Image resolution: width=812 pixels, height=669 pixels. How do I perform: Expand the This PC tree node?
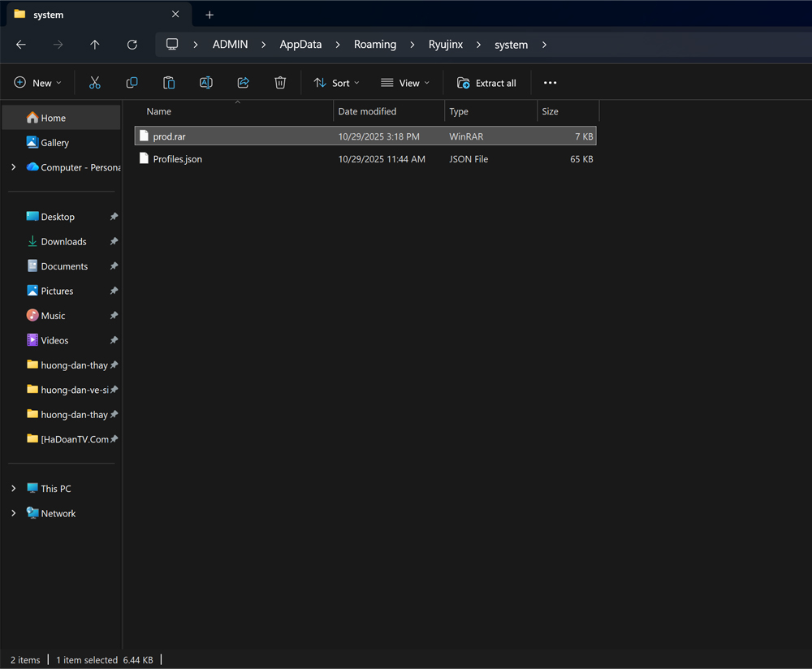tap(13, 489)
